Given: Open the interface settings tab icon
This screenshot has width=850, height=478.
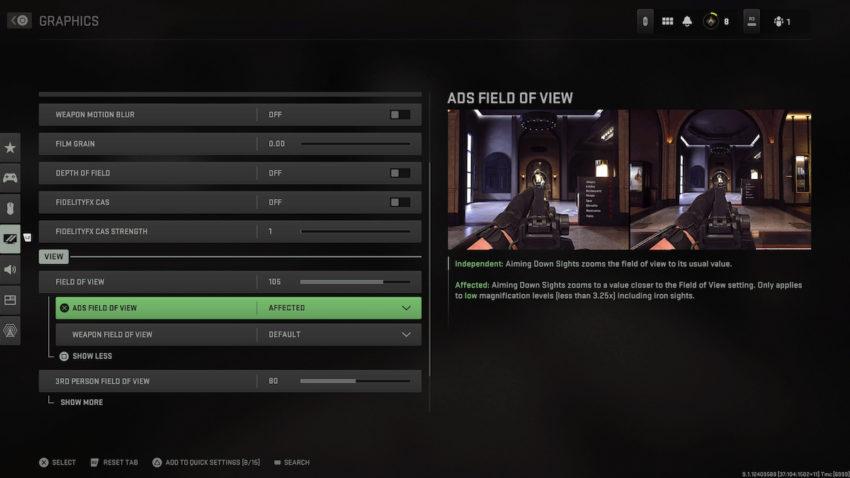Looking at the screenshot, I should pos(10,300).
